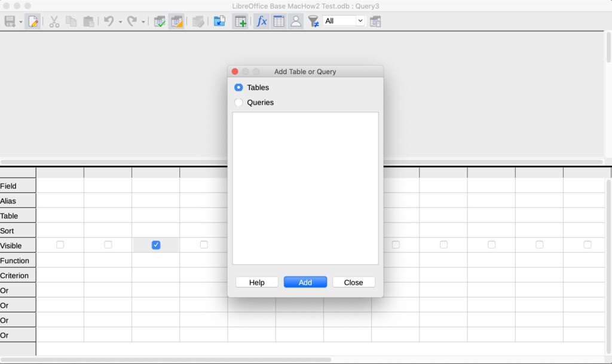Select the Field row header
Image resolution: width=612 pixels, height=364 pixels.
tap(18, 186)
